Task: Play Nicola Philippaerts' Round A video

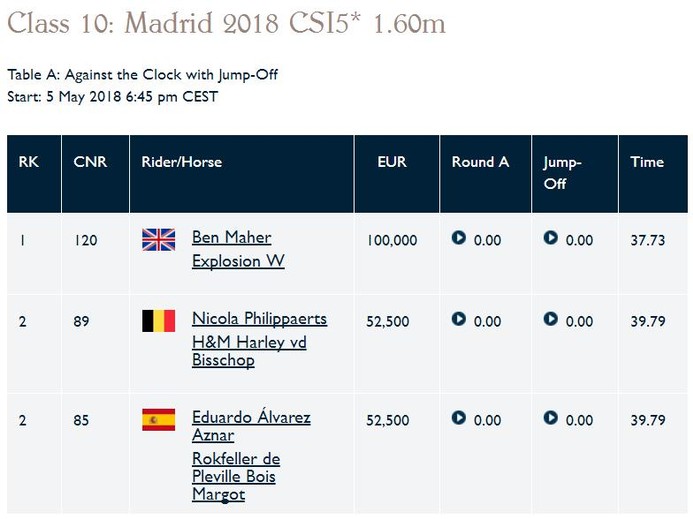Action: pyautogui.click(x=459, y=319)
